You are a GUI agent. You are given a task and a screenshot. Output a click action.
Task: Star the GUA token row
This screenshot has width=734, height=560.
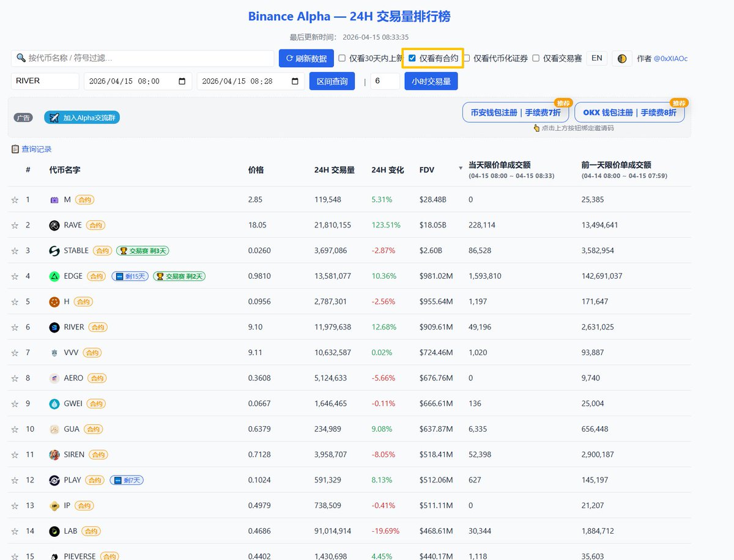point(15,429)
